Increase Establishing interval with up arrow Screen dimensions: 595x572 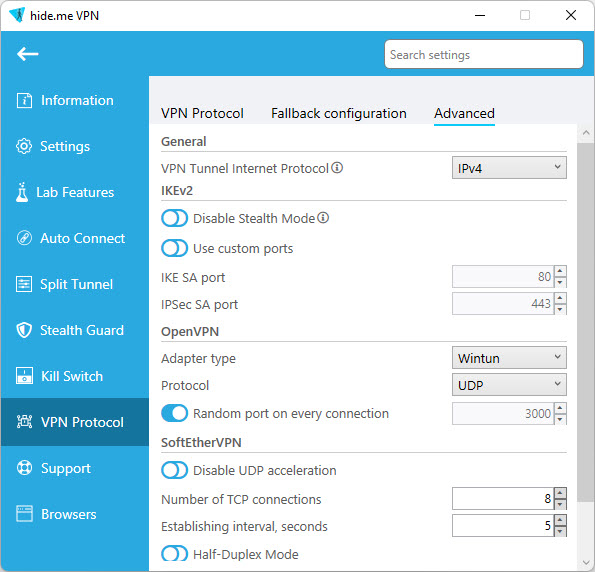(x=560, y=520)
